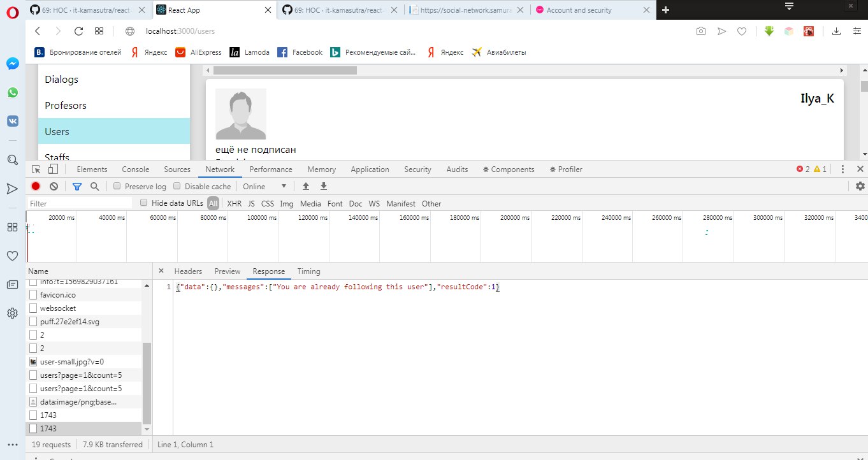Tick the checkbox beside favicon.ico

tap(33, 295)
